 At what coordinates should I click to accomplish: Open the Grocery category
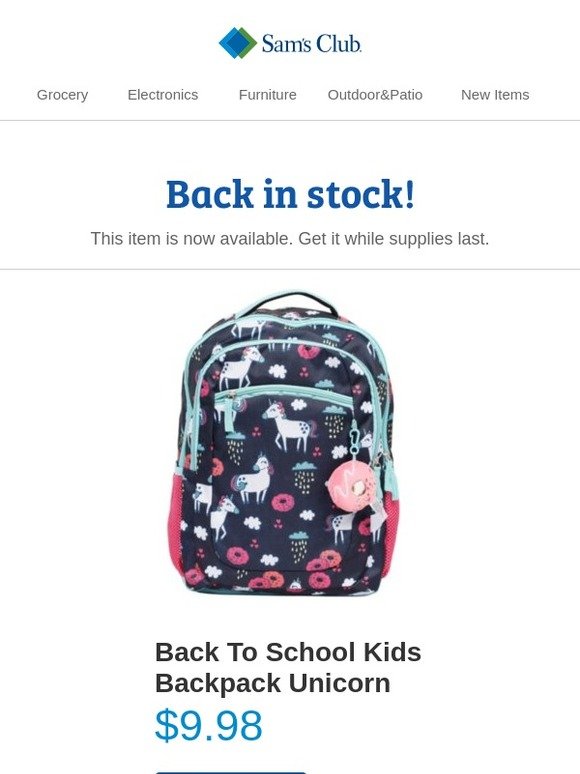[x=62, y=94]
